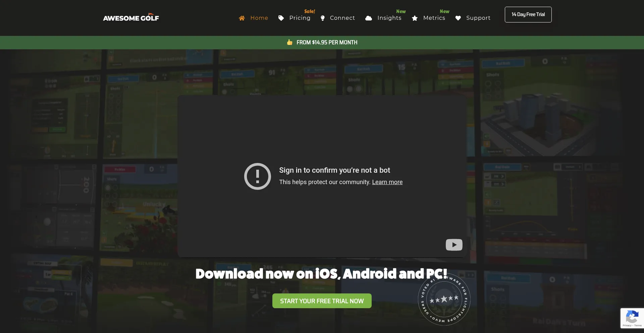
Task: Navigate to the Metrics page
Action: (434, 18)
